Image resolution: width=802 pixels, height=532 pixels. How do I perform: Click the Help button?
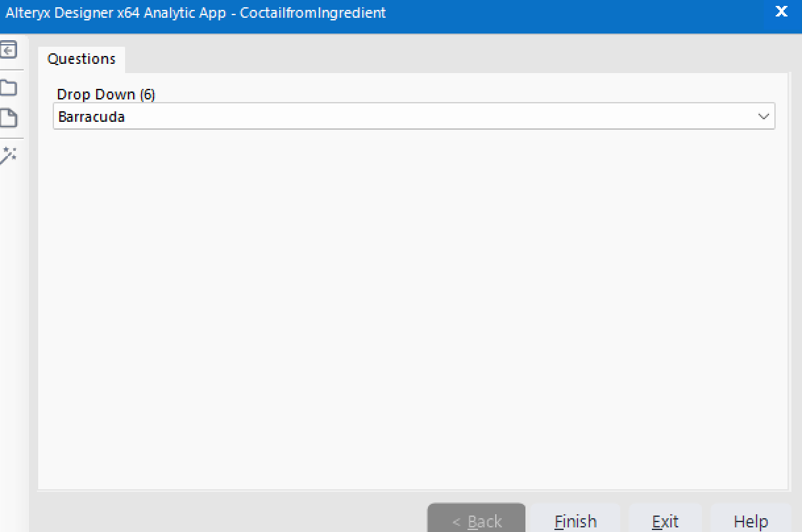click(751, 521)
